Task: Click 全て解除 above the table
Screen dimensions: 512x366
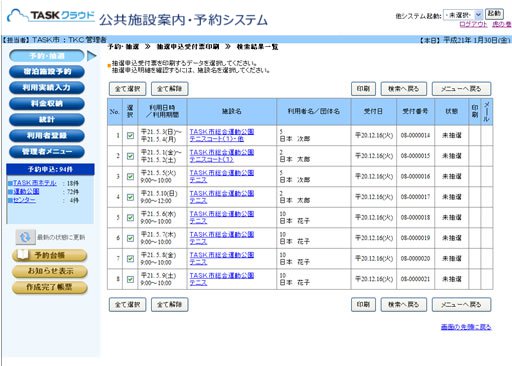Action: tap(170, 89)
